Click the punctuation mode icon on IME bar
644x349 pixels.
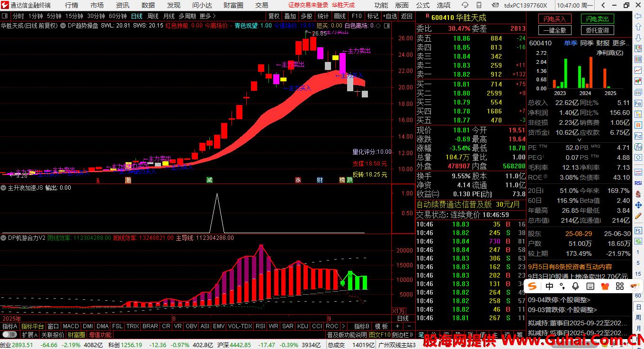coord(563,286)
